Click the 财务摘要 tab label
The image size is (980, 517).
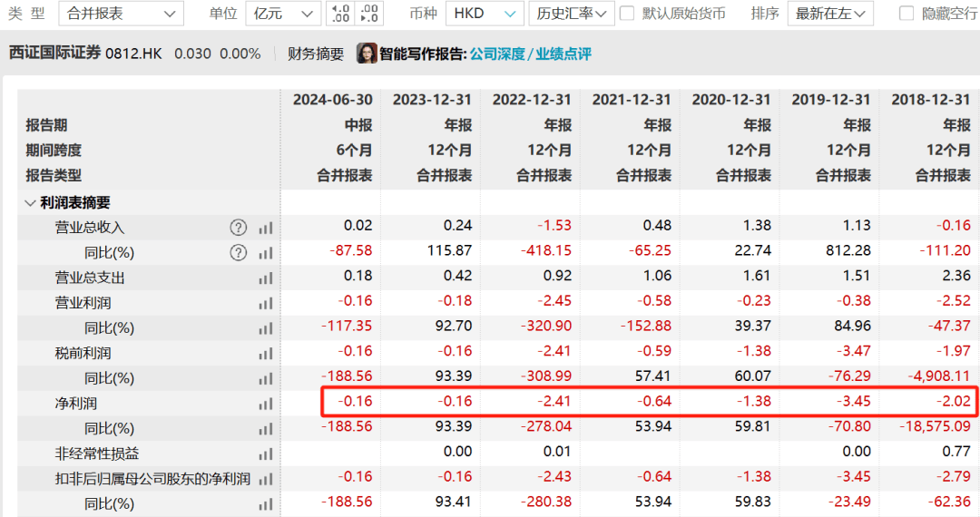click(x=316, y=54)
